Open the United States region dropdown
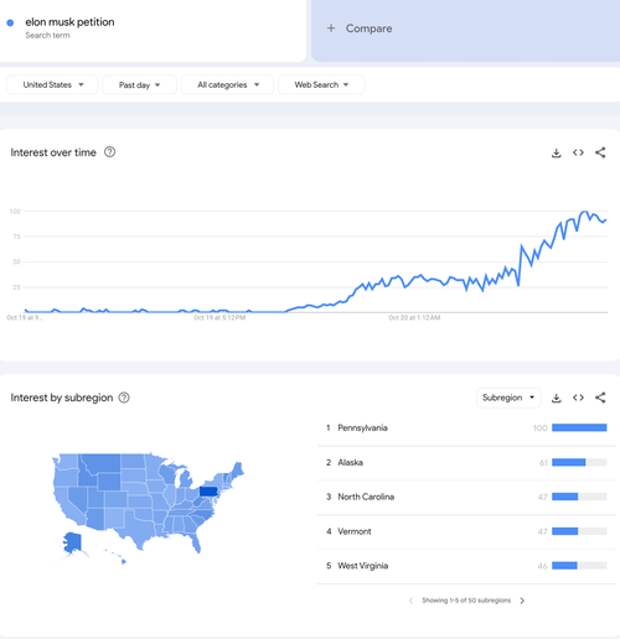This screenshot has width=620, height=639. (x=53, y=85)
